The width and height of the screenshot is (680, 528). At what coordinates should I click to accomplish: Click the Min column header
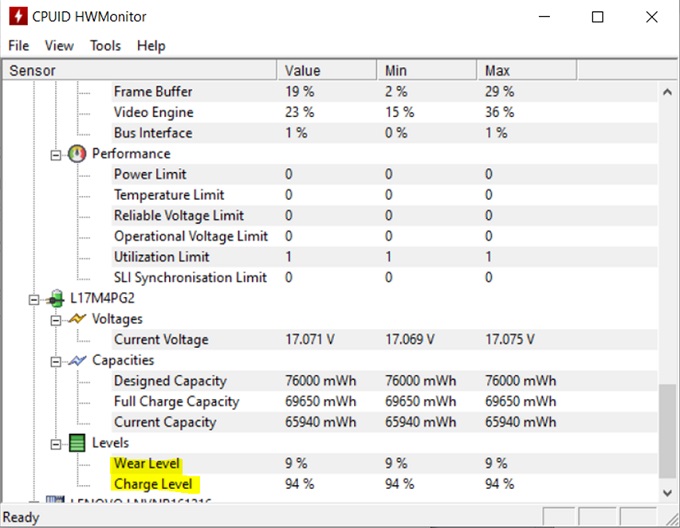(427, 70)
